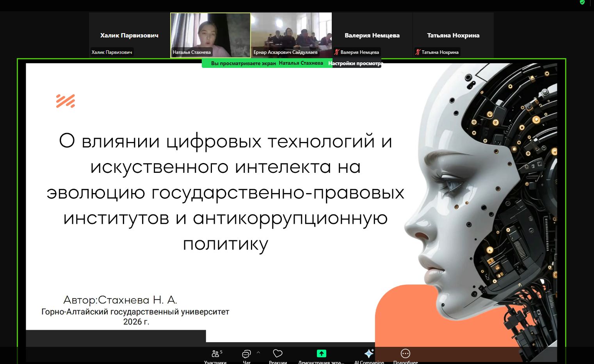The image size is (594, 364).
Task: Open the Настройки просмотра view options dropdown
Action: [356, 63]
